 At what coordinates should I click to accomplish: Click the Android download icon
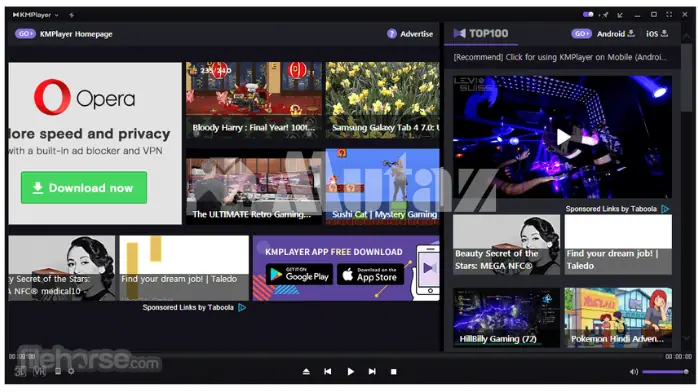pyautogui.click(x=631, y=33)
